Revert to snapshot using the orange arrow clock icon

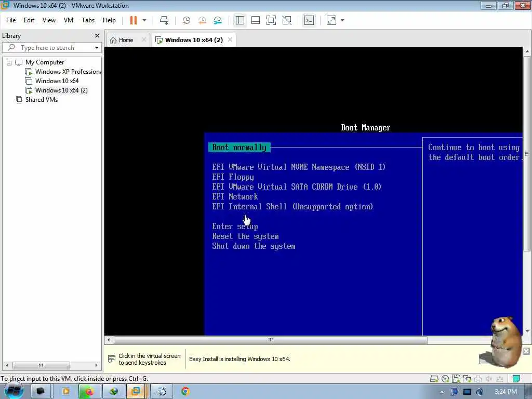click(x=202, y=20)
